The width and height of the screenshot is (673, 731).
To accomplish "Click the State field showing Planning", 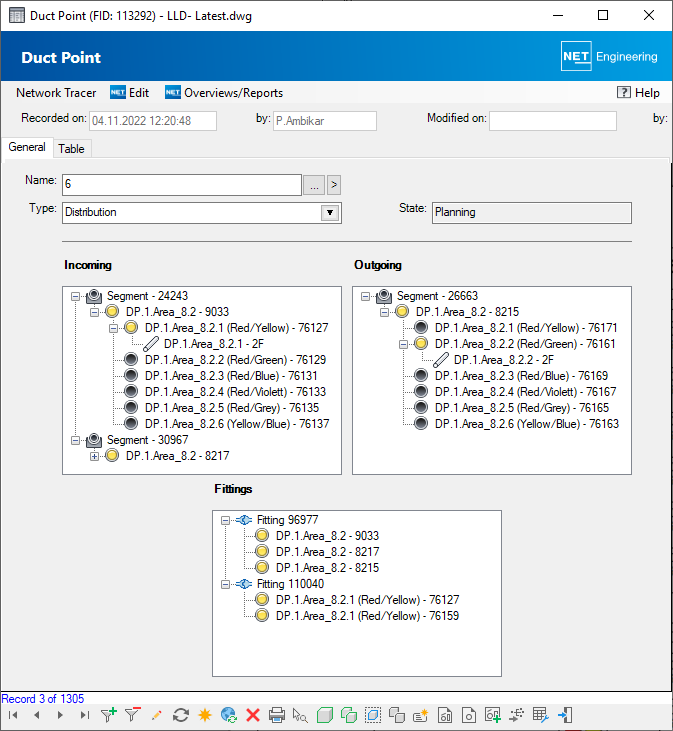I will point(532,213).
